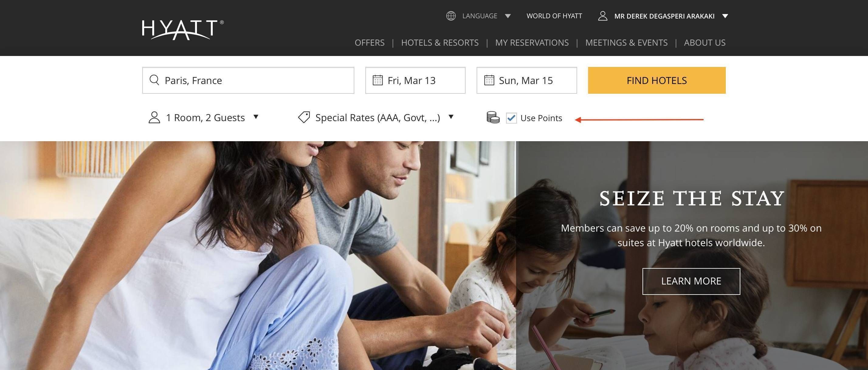Expand the Language dropdown arrow
Image resolution: width=868 pixels, height=370 pixels.
click(508, 16)
